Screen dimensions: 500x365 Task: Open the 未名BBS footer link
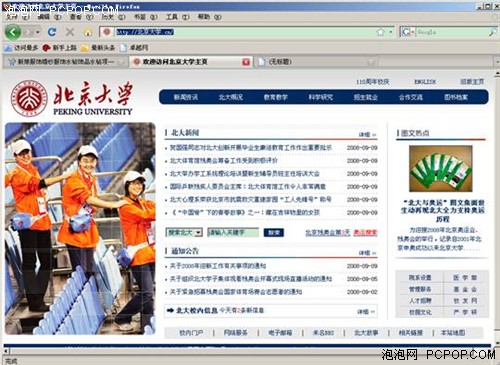pyautogui.click(x=323, y=333)
